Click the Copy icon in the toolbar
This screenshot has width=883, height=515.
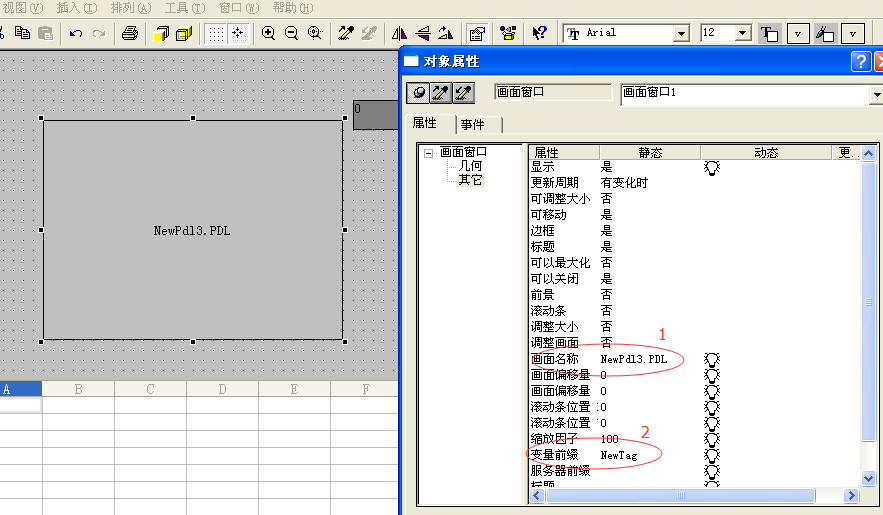(x=23, y=33)
